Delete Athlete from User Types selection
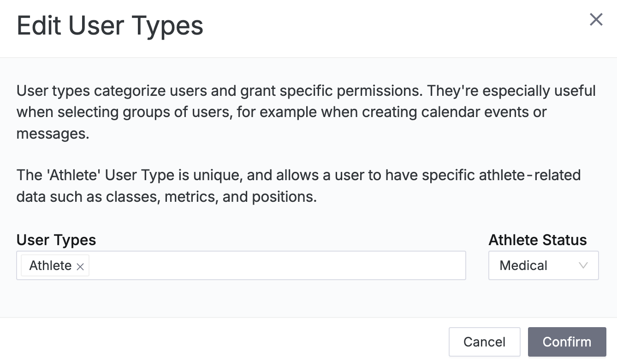Viewport: 617px width, 364px height. pos(80,266)
